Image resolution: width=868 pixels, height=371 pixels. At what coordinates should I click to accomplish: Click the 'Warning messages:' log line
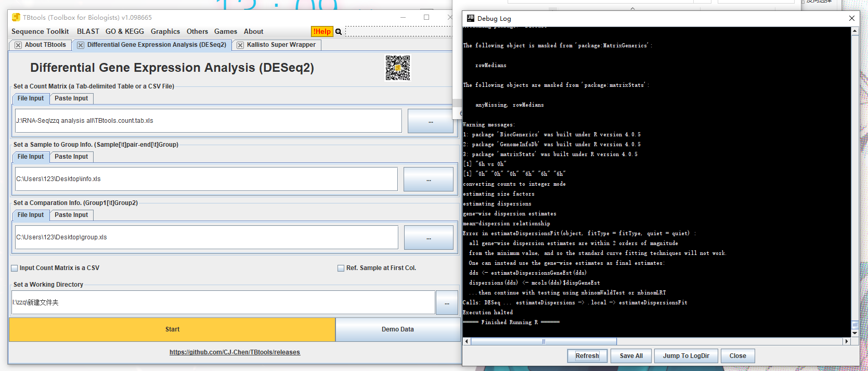tap(489, 125)
